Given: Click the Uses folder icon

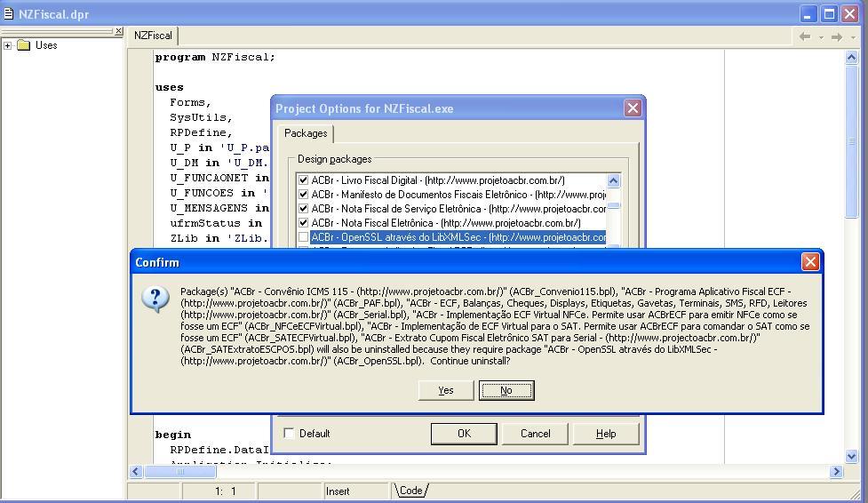Looking at the screenshot, I should pos(23,44).
